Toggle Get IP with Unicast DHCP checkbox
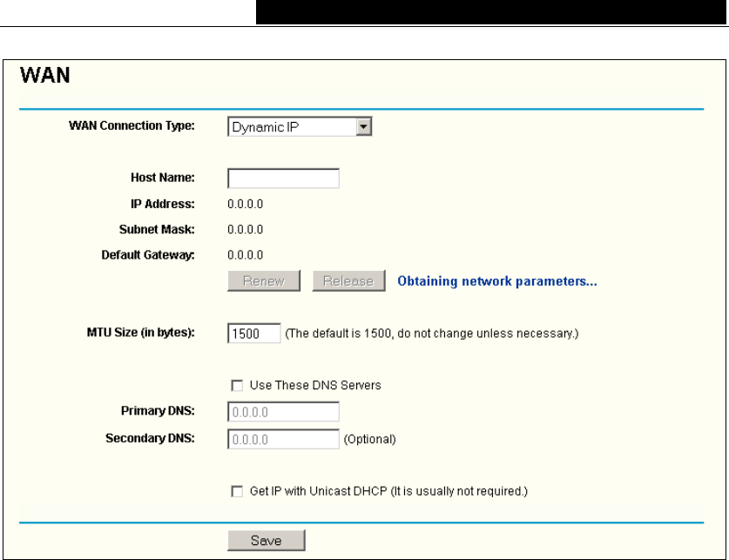The width and height of the screenshot is (729, 560). [x=237, y=491]
